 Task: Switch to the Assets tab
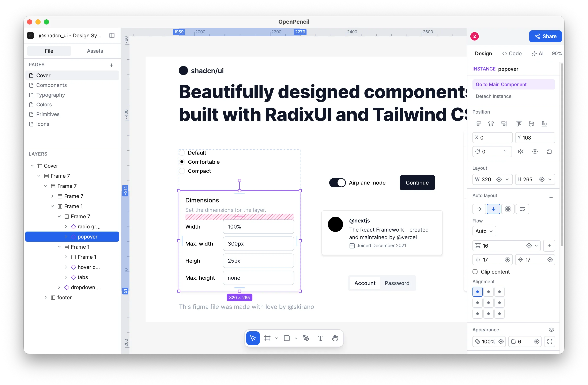coord(95,51)
